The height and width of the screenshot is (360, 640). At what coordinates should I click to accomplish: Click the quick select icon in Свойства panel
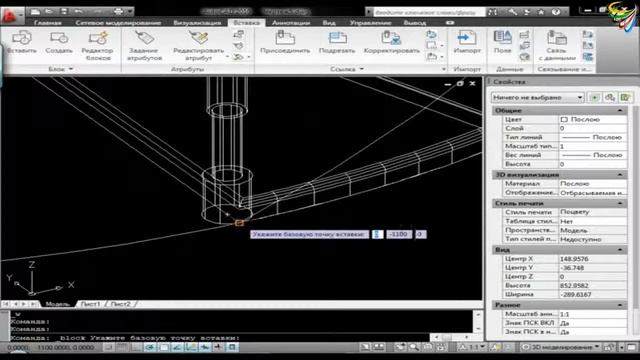coord(626,97)
